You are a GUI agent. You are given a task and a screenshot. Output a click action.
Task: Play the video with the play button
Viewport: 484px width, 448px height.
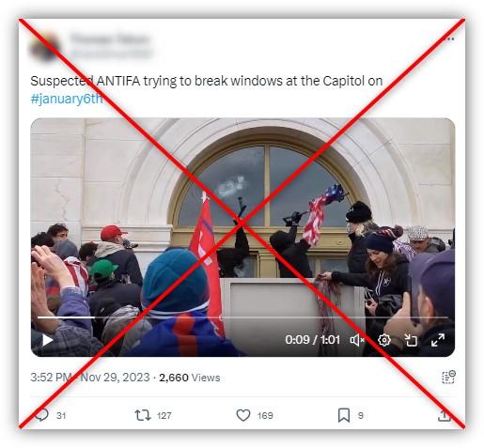click(47, 340)
